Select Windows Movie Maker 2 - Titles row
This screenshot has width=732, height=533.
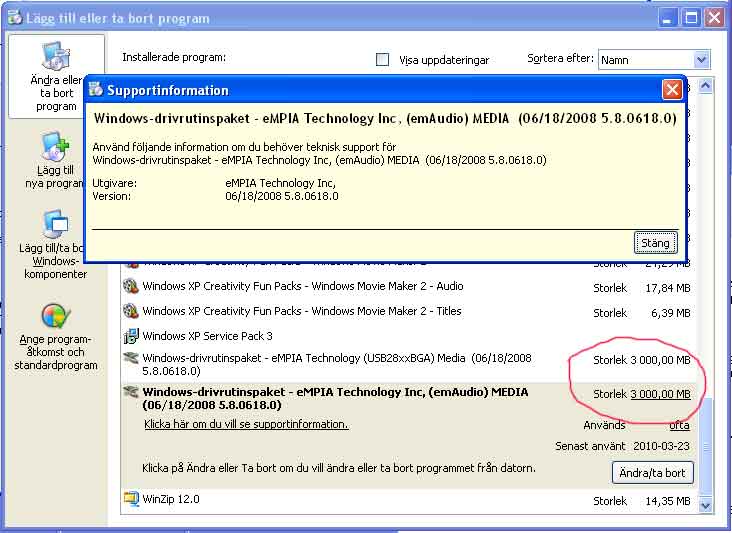pos(407,312)
